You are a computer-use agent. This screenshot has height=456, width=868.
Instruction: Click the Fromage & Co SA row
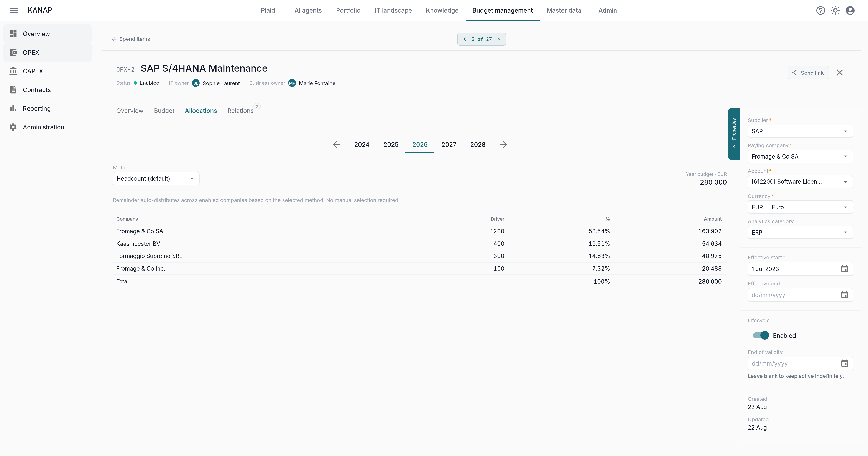click(x=419, y=231)
